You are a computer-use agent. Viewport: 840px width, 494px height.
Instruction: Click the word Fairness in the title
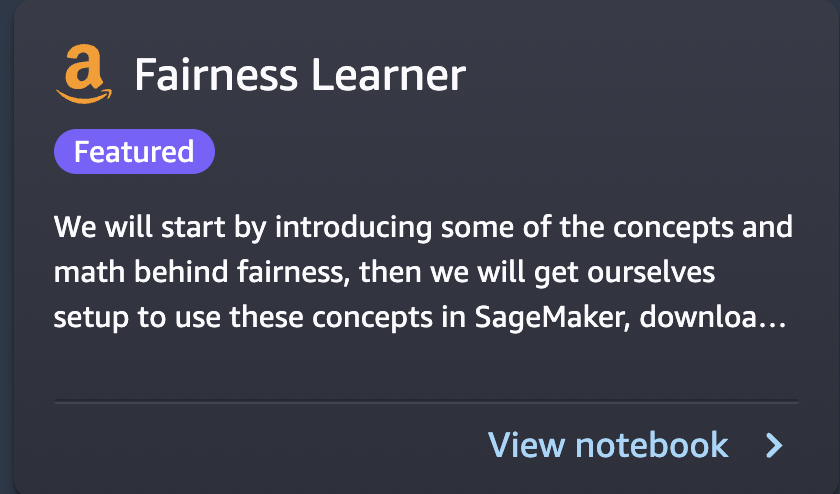pos(216,75)
